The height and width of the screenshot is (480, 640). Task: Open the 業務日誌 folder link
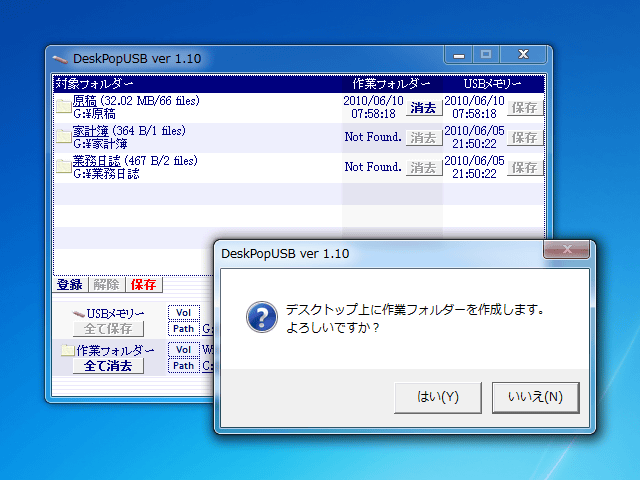(96, 161)
